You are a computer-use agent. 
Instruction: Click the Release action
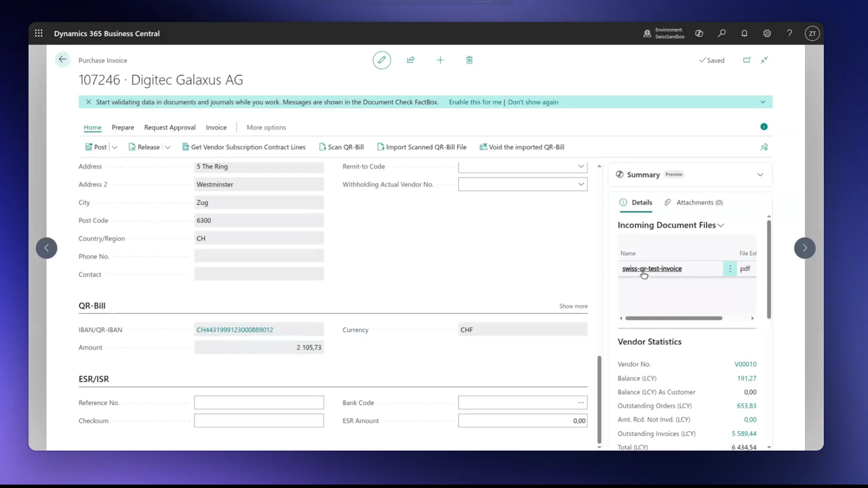144,147
